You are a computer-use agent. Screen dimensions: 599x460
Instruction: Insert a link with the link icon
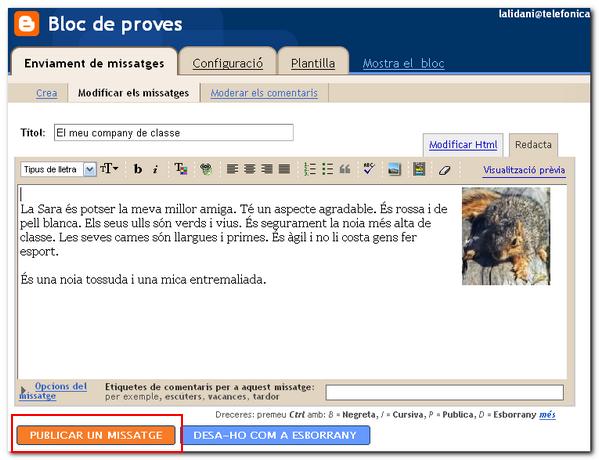click(206, 169)
